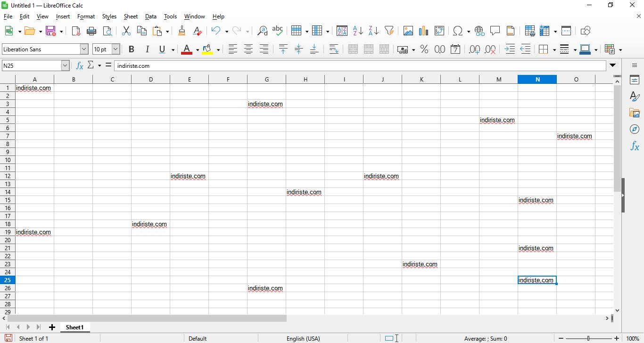Open the sidebar Functions deck
Image resolution: width=644 pixels, height=343 pixels.
coord(635,146)
